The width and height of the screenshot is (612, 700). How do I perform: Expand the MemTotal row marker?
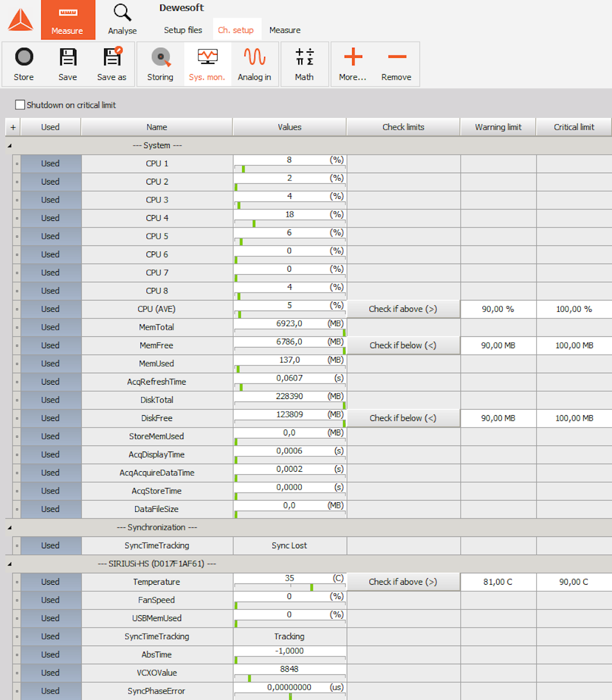(x=17, y=327)
